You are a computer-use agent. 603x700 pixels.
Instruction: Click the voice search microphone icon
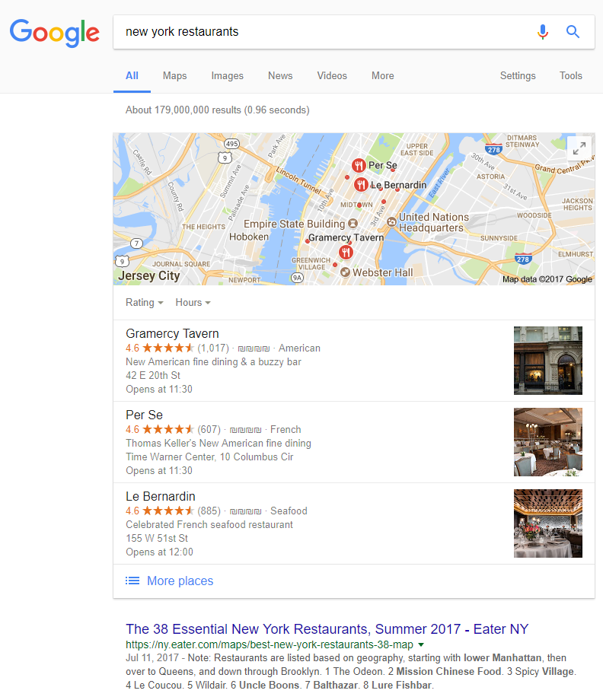pyautogui.click(x=543, y=32)
